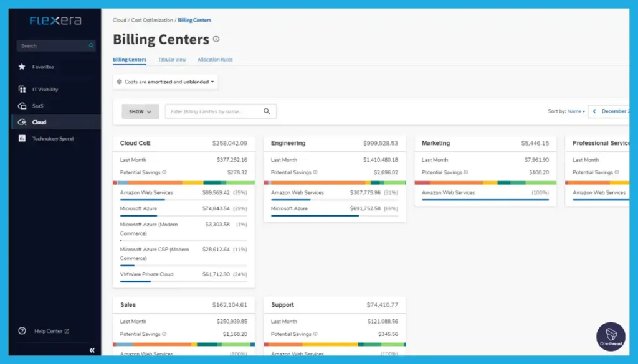Open the Sales billing center
Screen dimensions: 638x364
coord(128,305)
